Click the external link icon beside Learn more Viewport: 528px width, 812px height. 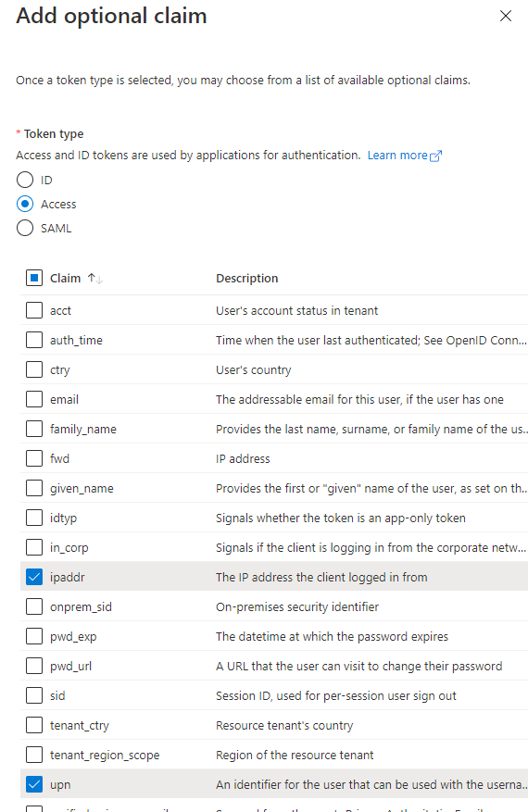435,156
